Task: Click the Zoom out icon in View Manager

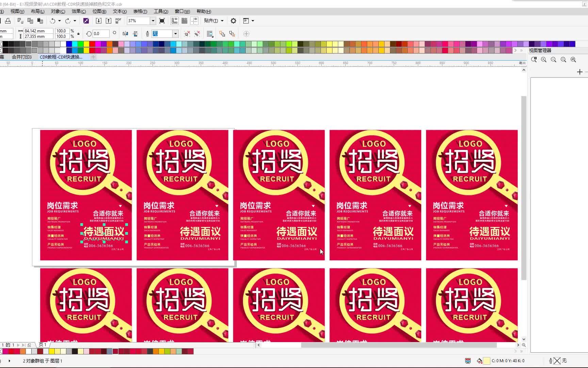Action: [554, 60]
